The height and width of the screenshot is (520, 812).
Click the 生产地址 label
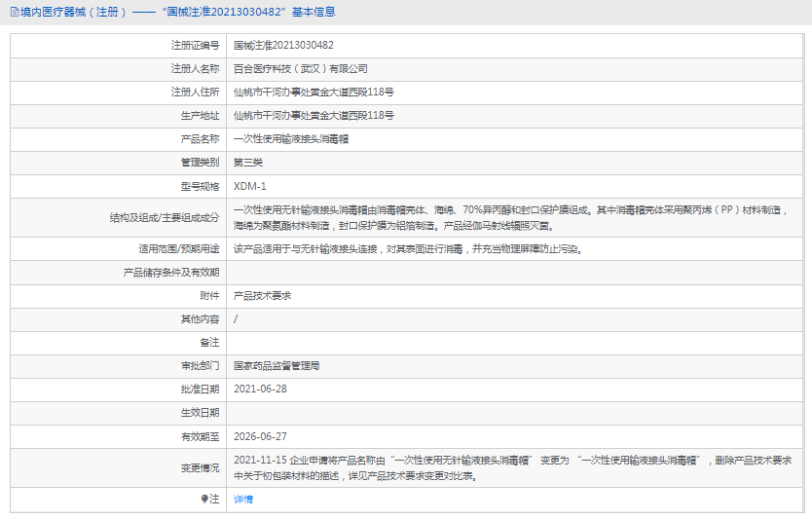tap(200, 116)
